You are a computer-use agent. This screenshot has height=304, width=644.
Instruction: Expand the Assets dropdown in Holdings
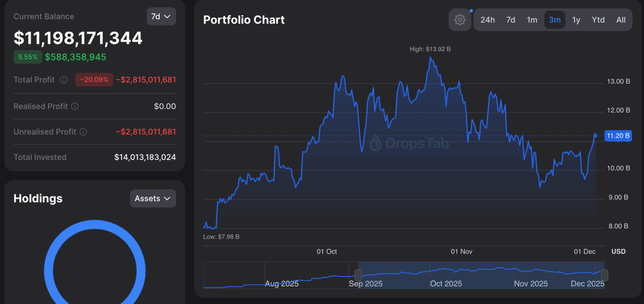pyautogui.click(x=153, y=198)
